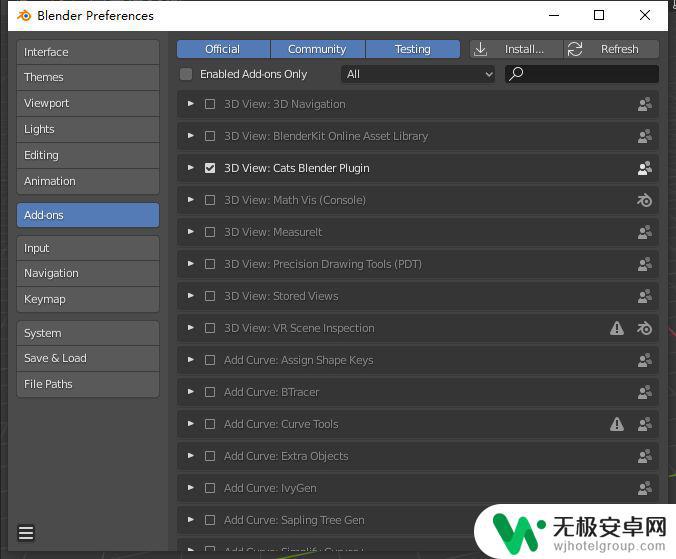Close the Blender Preferences window
Screen dimensions: 676x559
pos(645,15)
